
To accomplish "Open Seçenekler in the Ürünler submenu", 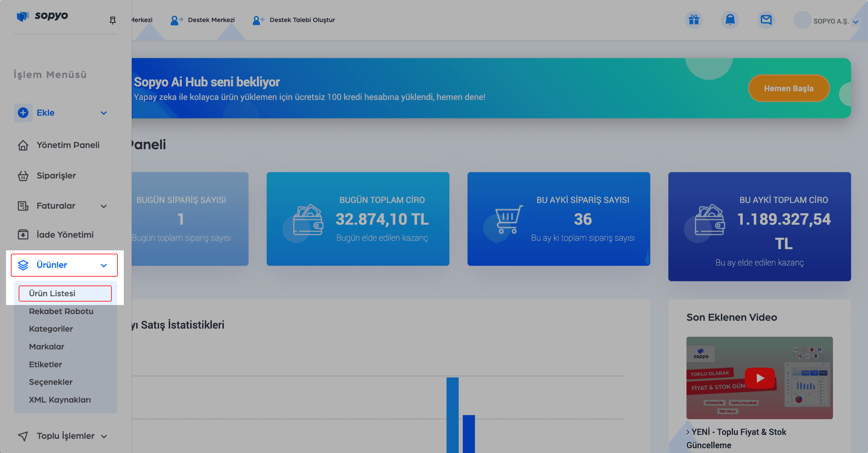I will [51, 382].
